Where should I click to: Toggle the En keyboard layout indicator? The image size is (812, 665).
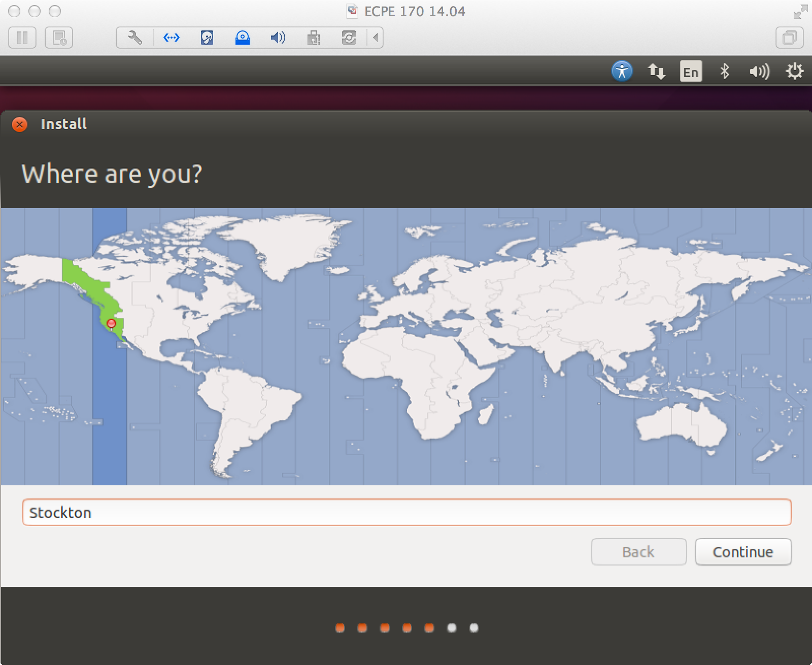tap(690, 72)
